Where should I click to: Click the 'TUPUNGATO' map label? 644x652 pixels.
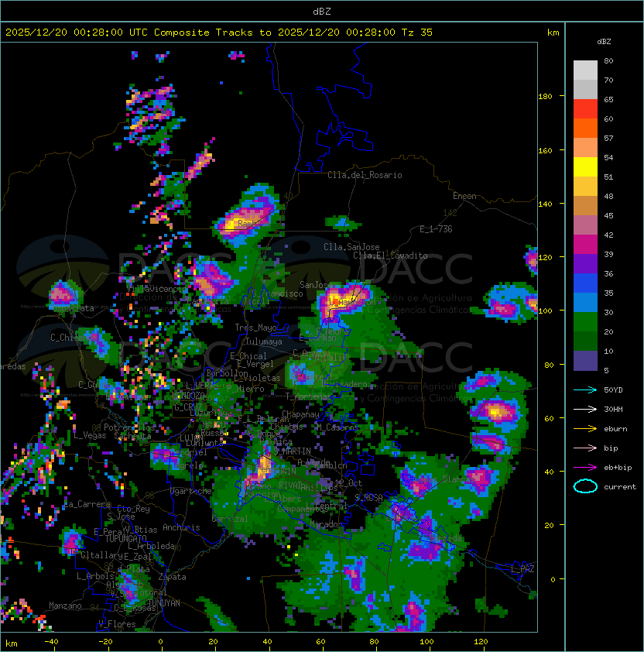point(125,538)
